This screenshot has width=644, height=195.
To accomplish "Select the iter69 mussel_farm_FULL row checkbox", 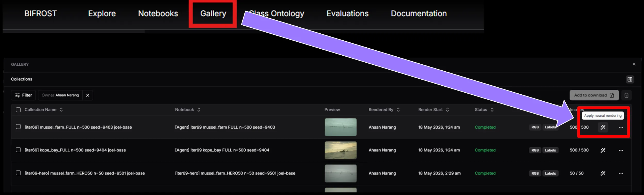I will coord(18,127).
